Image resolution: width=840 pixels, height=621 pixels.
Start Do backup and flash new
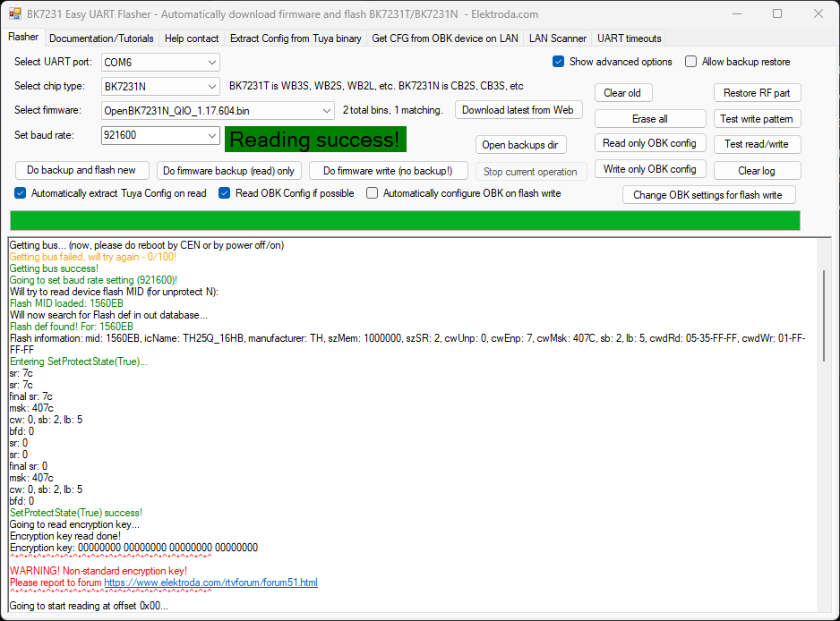[81, 170]
